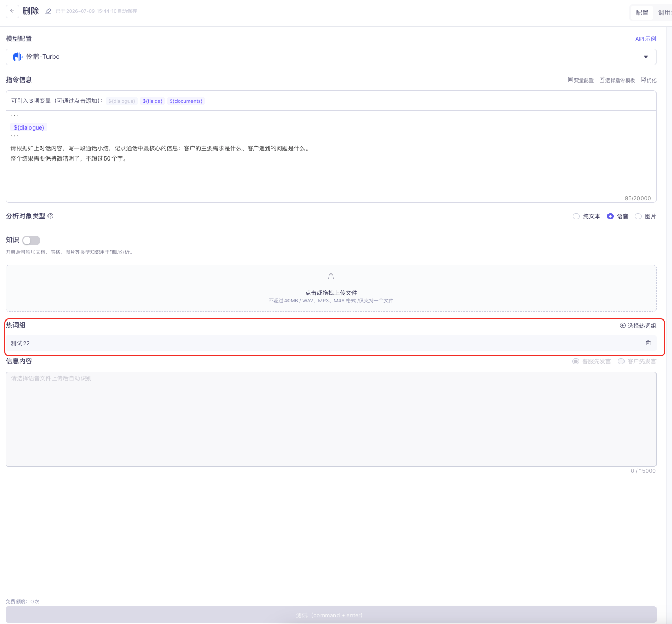This screenshot has width=672, height=624.
Task: Click the ${dialogue} chip in the variable hint bar
Action: tap(122, 101)
